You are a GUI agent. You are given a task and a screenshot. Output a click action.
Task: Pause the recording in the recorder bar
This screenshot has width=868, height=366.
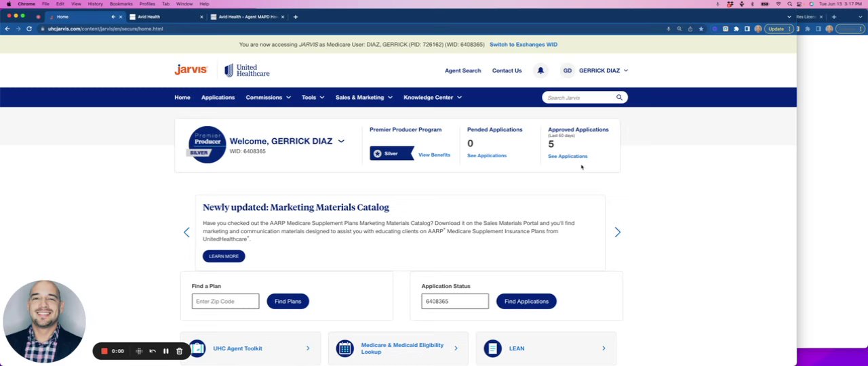[165, 351]
